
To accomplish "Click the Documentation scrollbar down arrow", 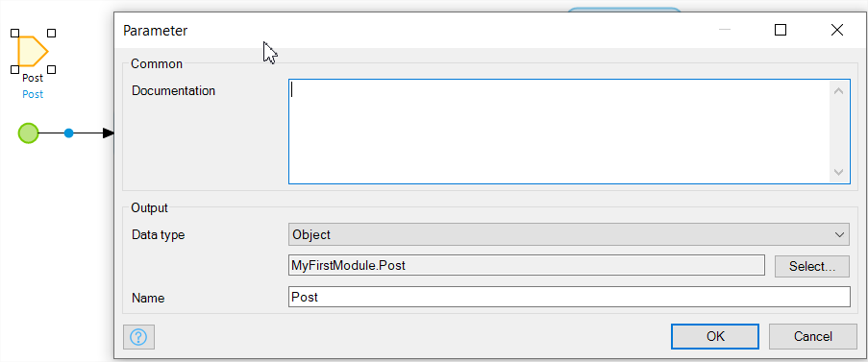I will pos(838,172).
